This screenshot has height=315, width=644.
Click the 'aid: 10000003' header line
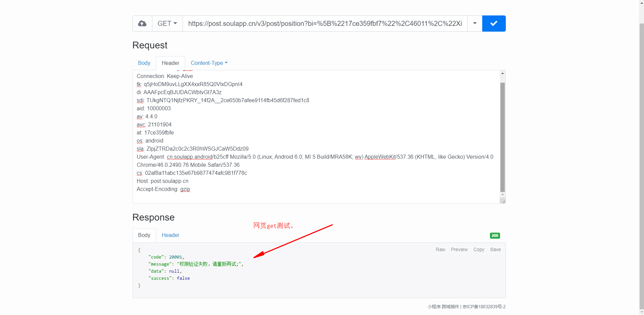point(154,109)
